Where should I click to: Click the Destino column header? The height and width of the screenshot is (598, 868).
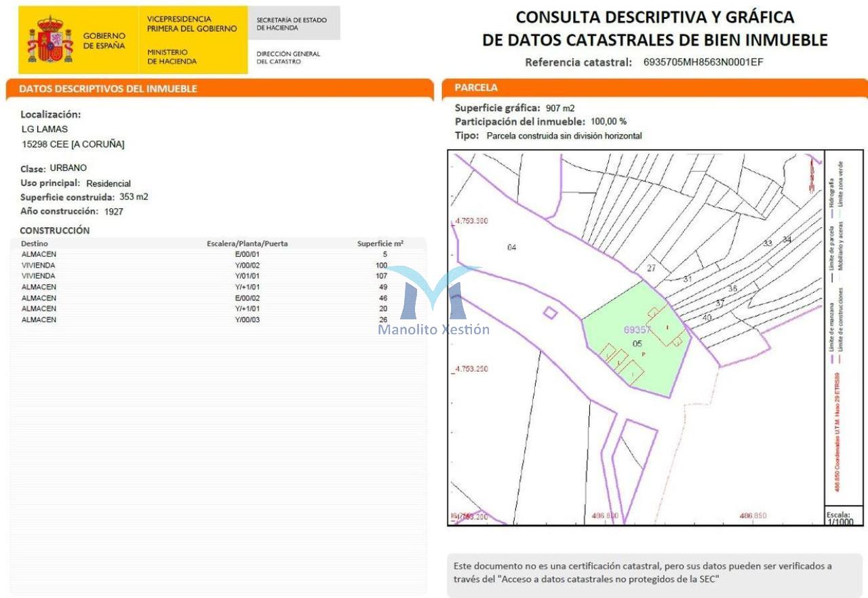pyautogui.click(x=35, y=243)
